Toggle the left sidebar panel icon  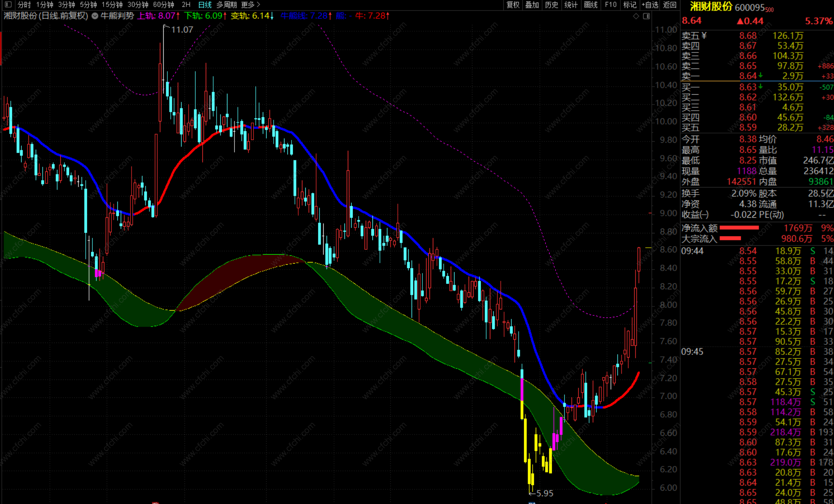point(8,5)
